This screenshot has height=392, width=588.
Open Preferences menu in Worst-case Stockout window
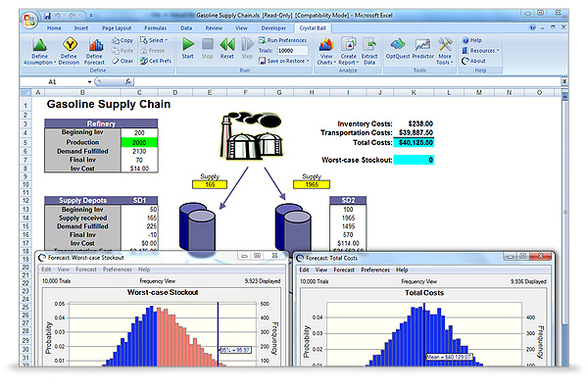(117, 268)
